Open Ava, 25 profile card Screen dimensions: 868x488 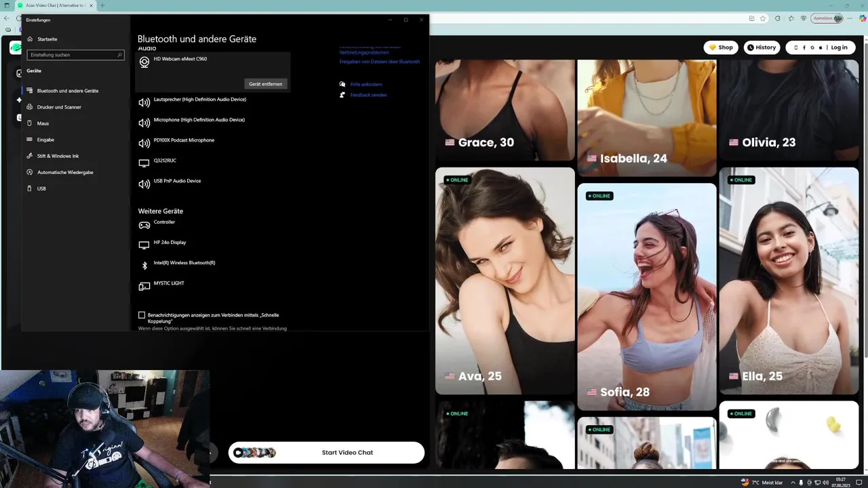pyautogui.click(x=505, y=281)
